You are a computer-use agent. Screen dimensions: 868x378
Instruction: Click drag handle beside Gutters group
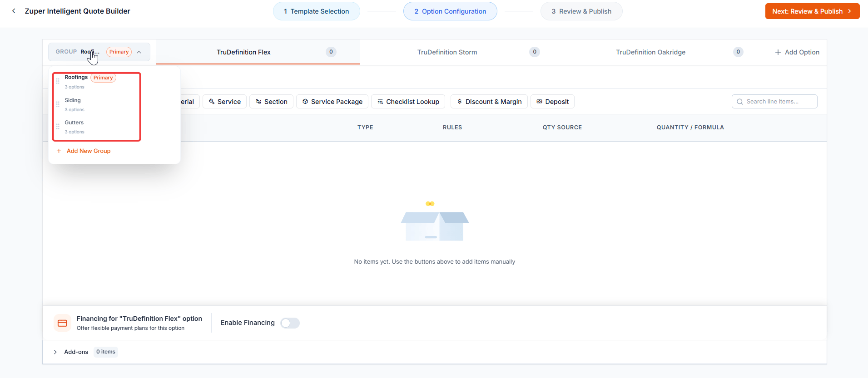pyautogui.click(x=58, y=127)
